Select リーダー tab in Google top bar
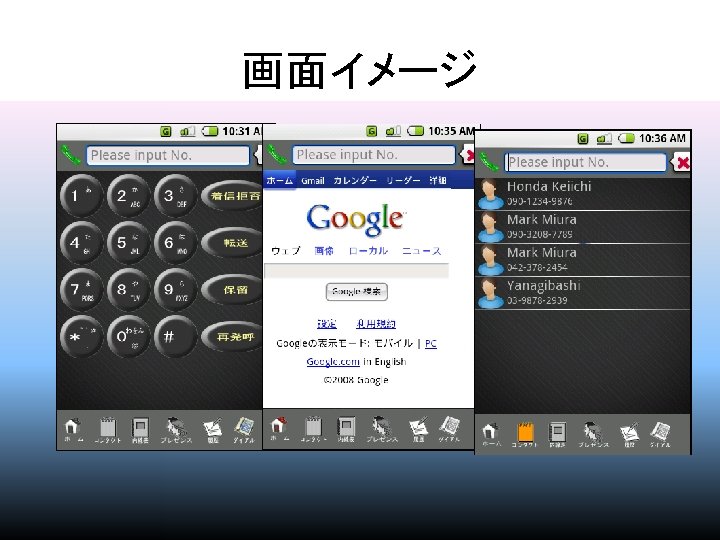Screen dimensions: 720x540 coord(403,180)
